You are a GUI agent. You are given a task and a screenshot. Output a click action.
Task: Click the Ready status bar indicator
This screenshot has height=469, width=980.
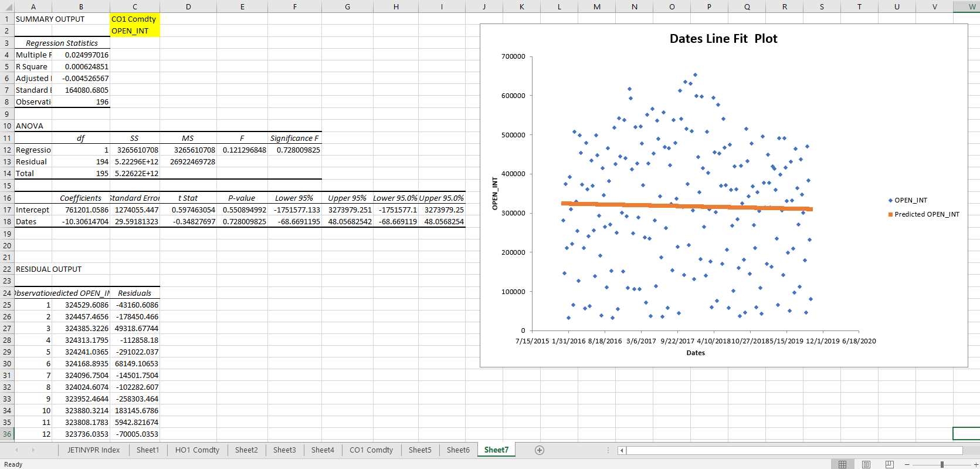click(13, 464)
